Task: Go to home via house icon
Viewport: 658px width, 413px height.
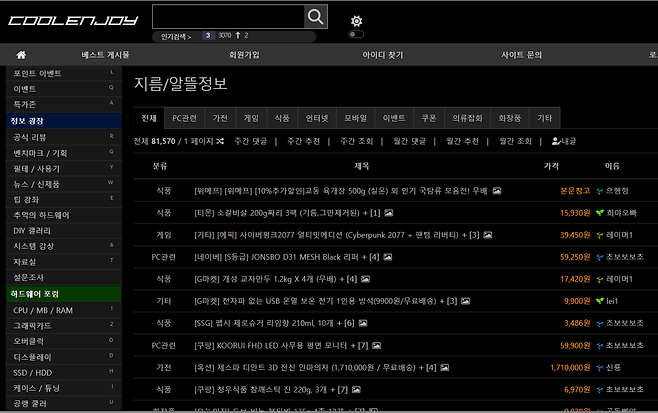Action: pos(21,54)
